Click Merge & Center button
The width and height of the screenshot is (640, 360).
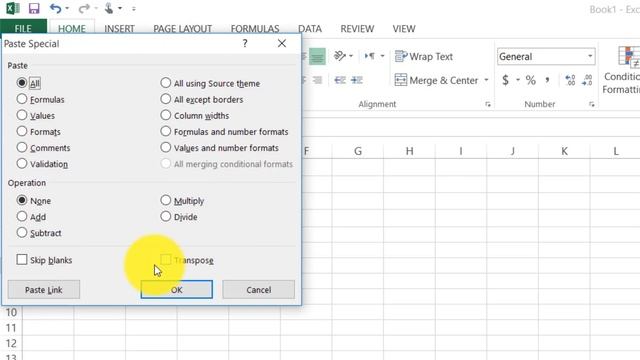[436, 80]
